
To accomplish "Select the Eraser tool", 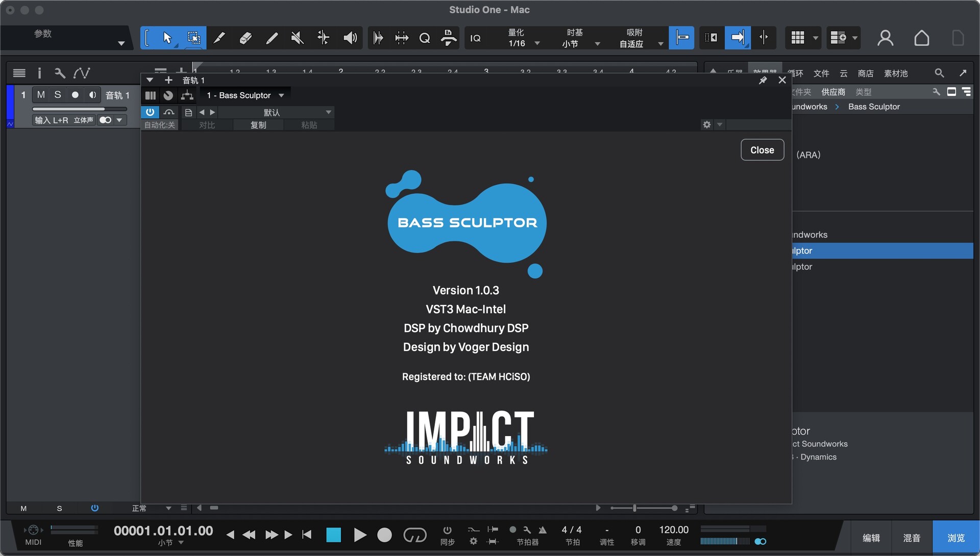I will (246, 38).
